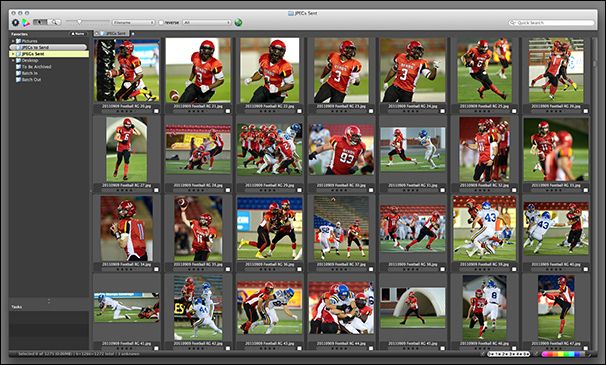
Task: Open the Filename sort dropdown
Action: [134, 22]
